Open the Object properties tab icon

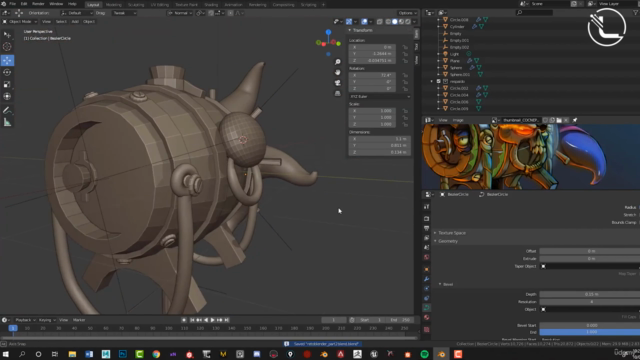point(427,269)
